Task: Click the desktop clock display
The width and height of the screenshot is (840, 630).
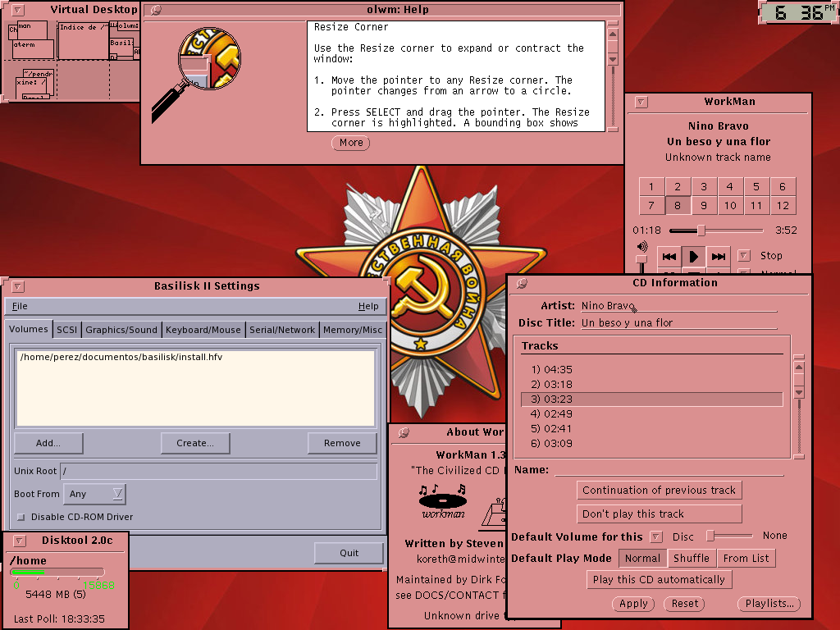Action: 799,11
